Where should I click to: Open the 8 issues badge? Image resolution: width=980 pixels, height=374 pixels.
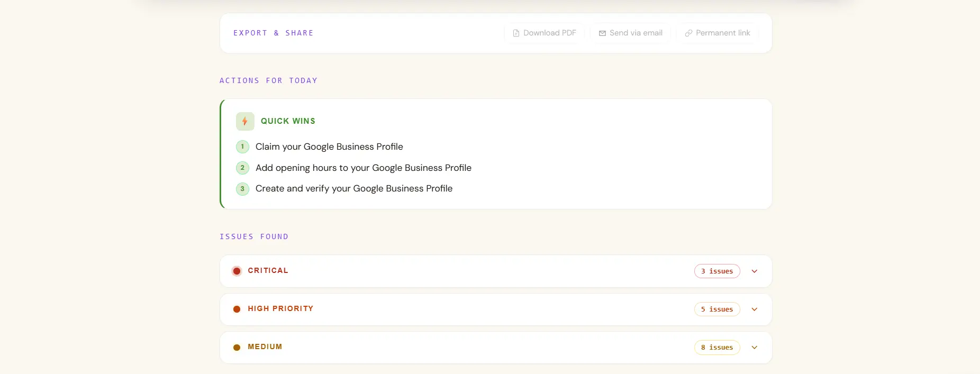tap(717, 348)
